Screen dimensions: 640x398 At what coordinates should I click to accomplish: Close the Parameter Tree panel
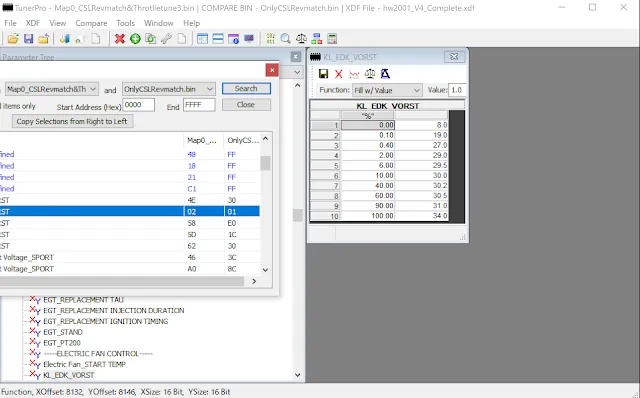tap(296, 57)
